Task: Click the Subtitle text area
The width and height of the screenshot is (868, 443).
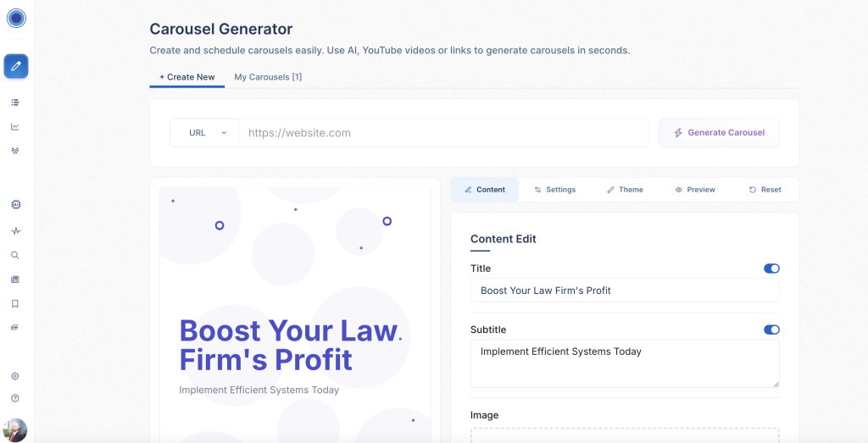Action: pos(624,363)
